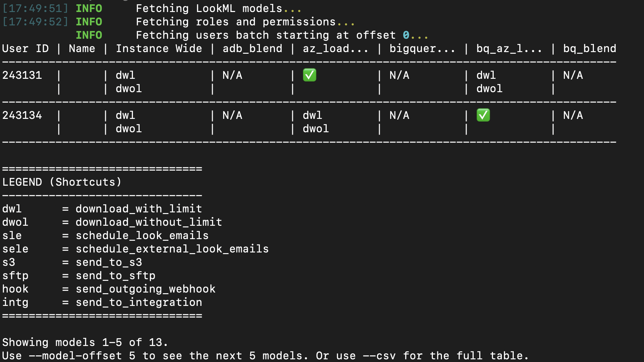The image size is (644, 362).
Task: Click the 'Instance Wide' column header
Action: (x=159, y=48)
